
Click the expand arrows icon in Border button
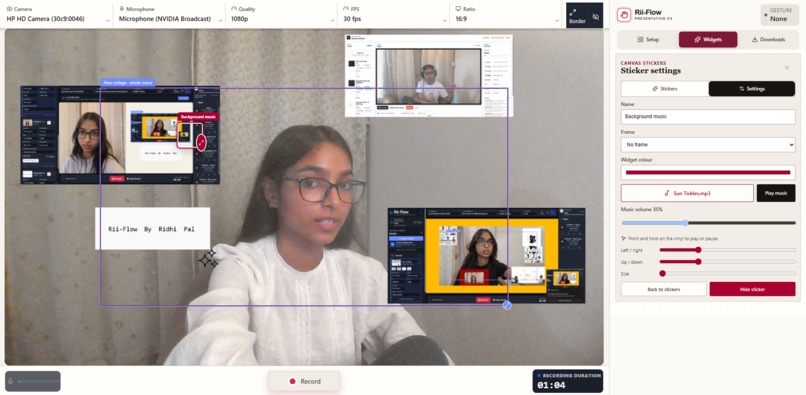coord(573,12)
